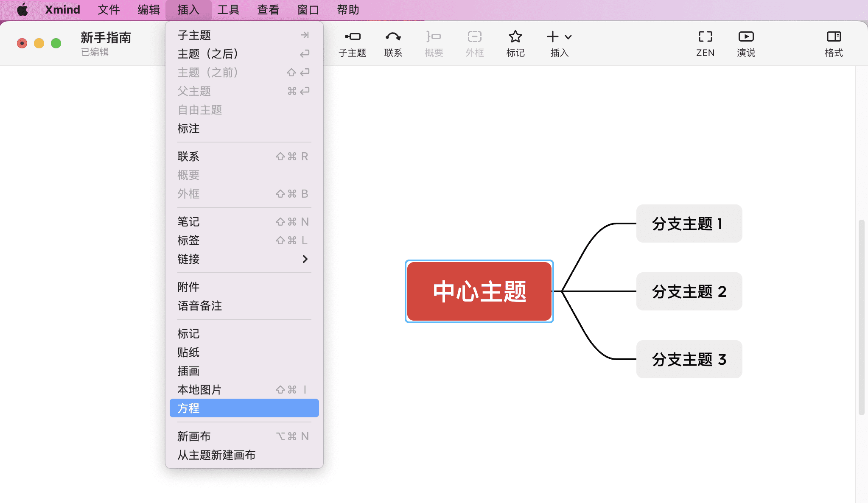Enter ZEN mode

click(704, 42)
